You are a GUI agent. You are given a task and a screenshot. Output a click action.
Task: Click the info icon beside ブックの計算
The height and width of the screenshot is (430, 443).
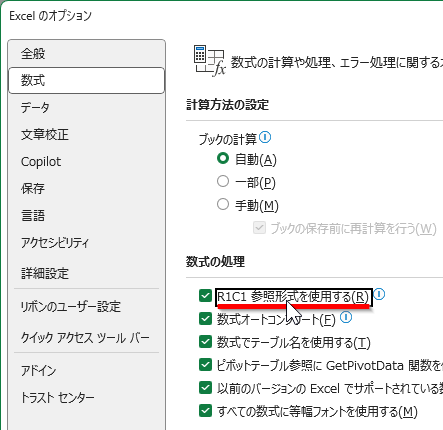pos(265,137)
